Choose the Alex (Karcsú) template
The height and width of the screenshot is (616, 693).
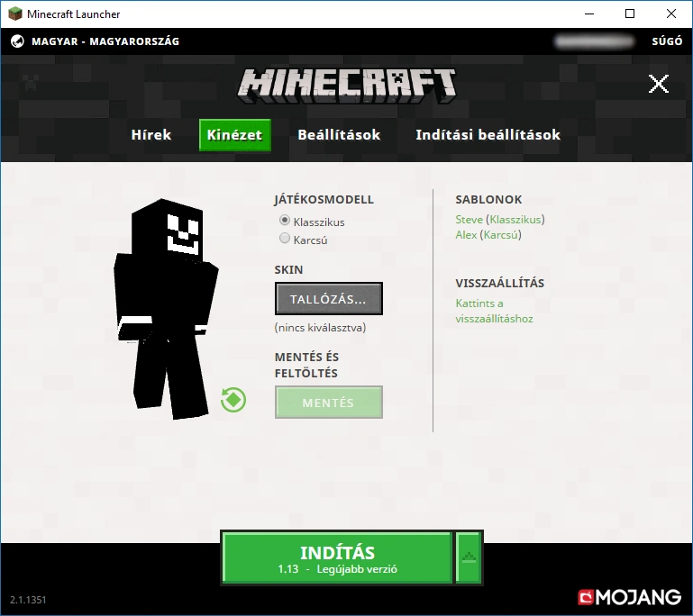[x=488, y=235]
